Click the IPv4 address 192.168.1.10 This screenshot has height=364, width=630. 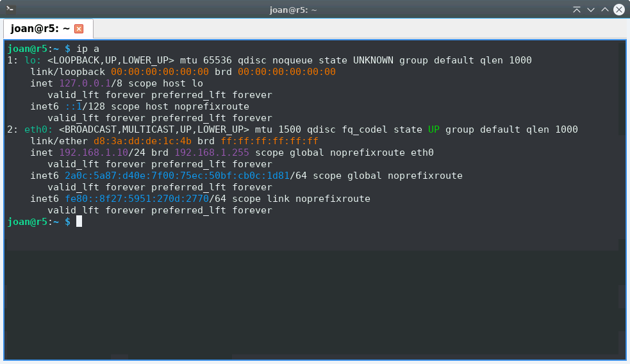(x=94, y=153)
